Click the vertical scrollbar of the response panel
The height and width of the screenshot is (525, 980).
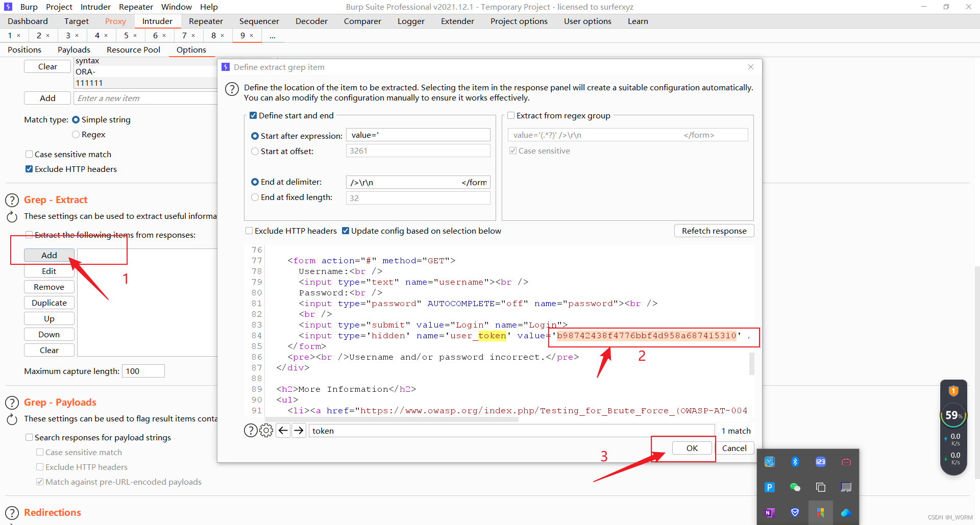coord(752,364)
